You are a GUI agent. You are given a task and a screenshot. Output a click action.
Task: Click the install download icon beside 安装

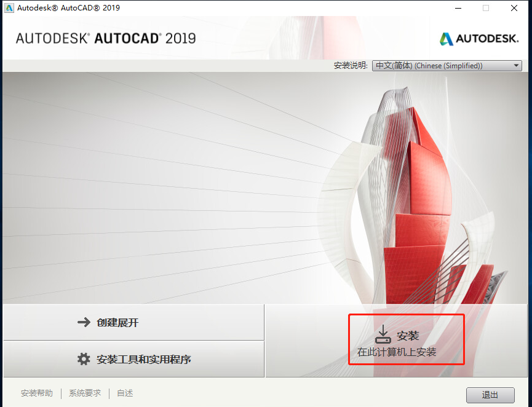point(383,334)
